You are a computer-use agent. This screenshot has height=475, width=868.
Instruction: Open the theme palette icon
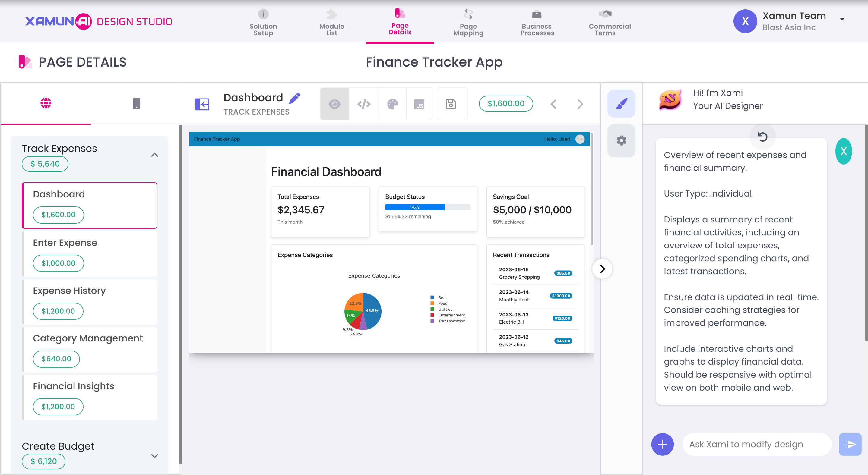pos(392,104)
